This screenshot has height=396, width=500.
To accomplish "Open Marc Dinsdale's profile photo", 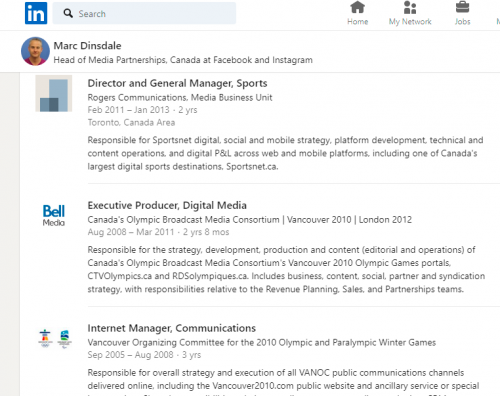I will coord(35,51).
